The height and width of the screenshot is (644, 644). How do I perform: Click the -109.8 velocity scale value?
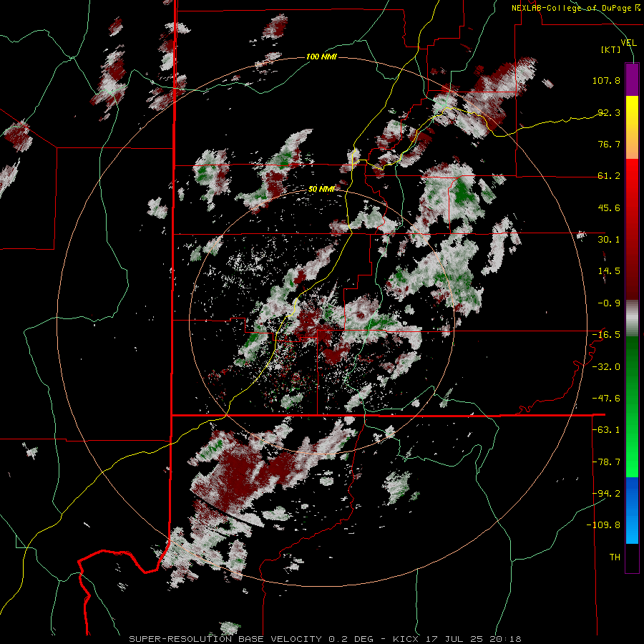[604, 525]
